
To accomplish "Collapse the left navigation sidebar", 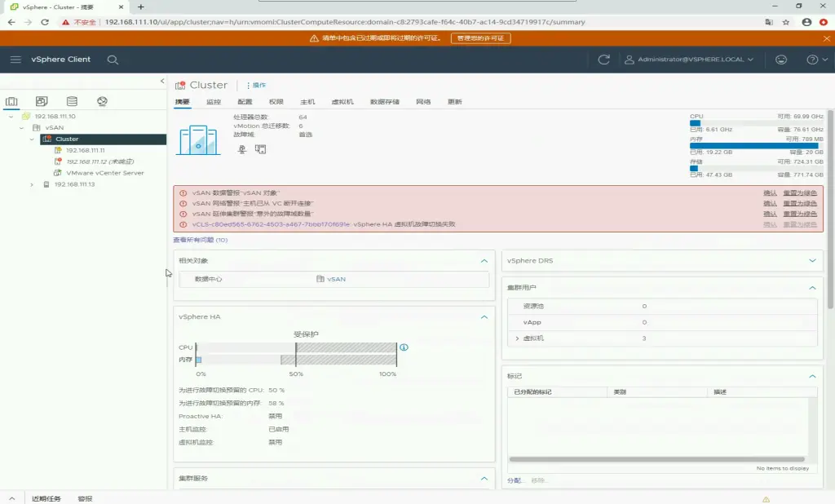I will (161, 82).
